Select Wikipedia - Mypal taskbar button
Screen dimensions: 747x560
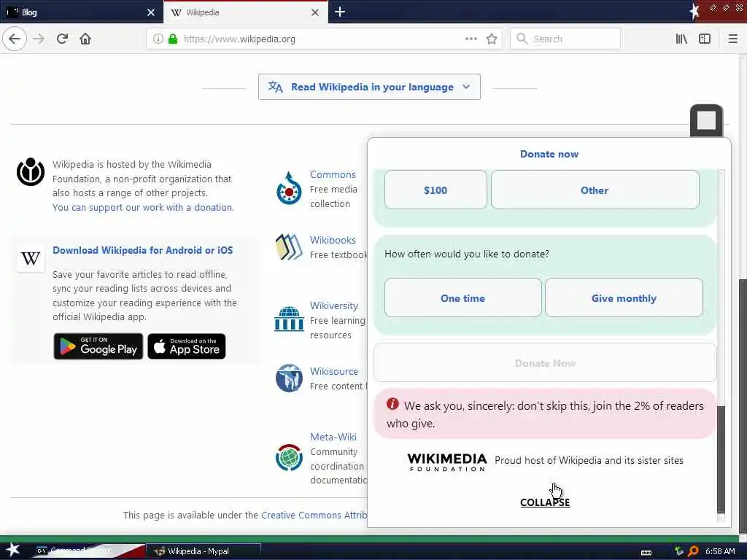pyautogui.click(x=204, y=551)
